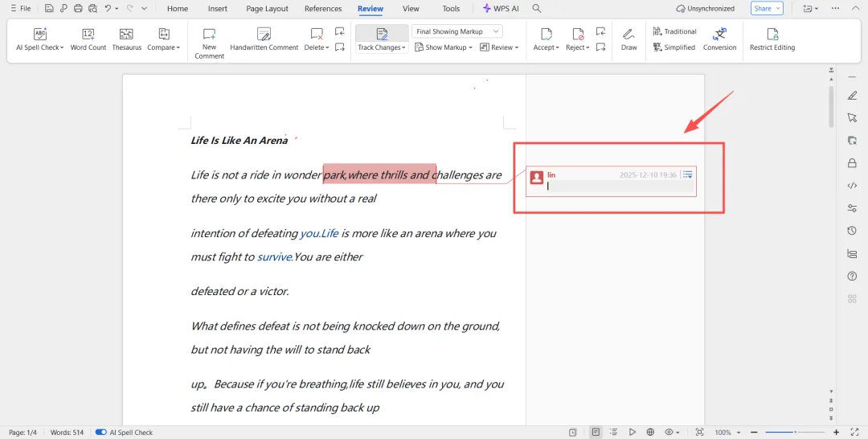
Task: Click the Print icon in quick toolbar
Action: point(78,8)
